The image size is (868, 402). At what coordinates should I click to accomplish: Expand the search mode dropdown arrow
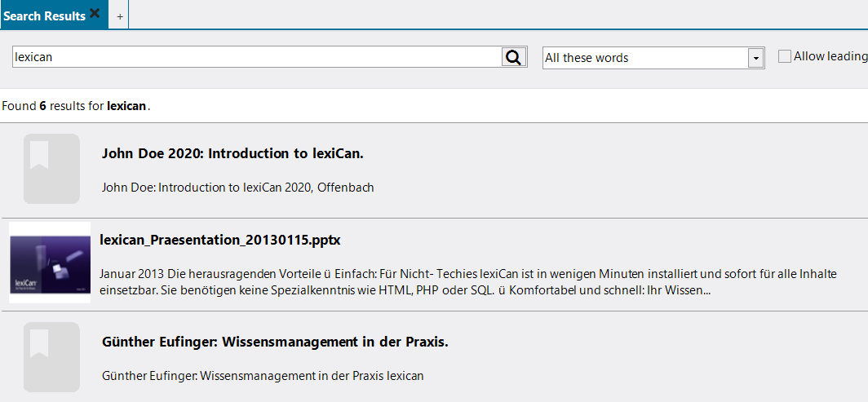click(x=755, y=58)
